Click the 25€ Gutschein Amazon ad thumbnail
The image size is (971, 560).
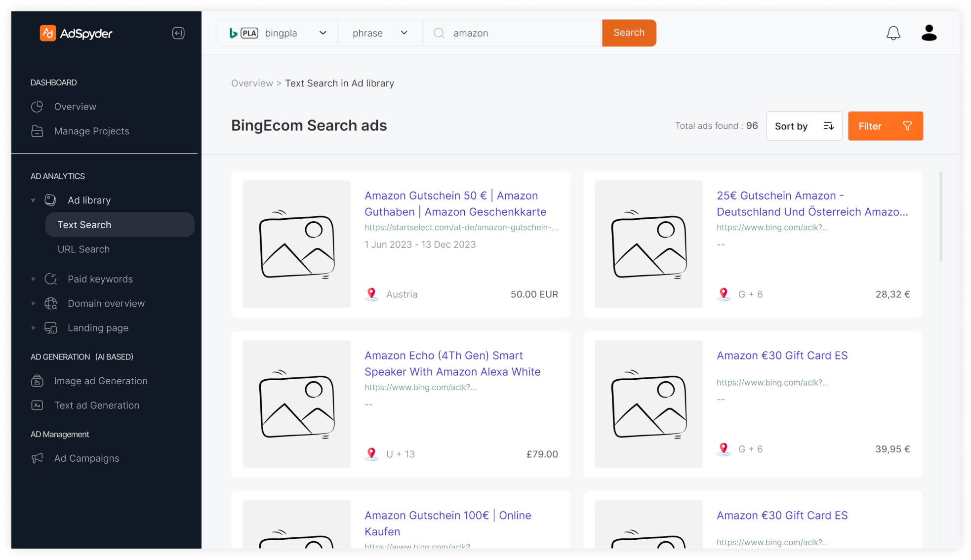pyautogui.click(x=649, y=244)
